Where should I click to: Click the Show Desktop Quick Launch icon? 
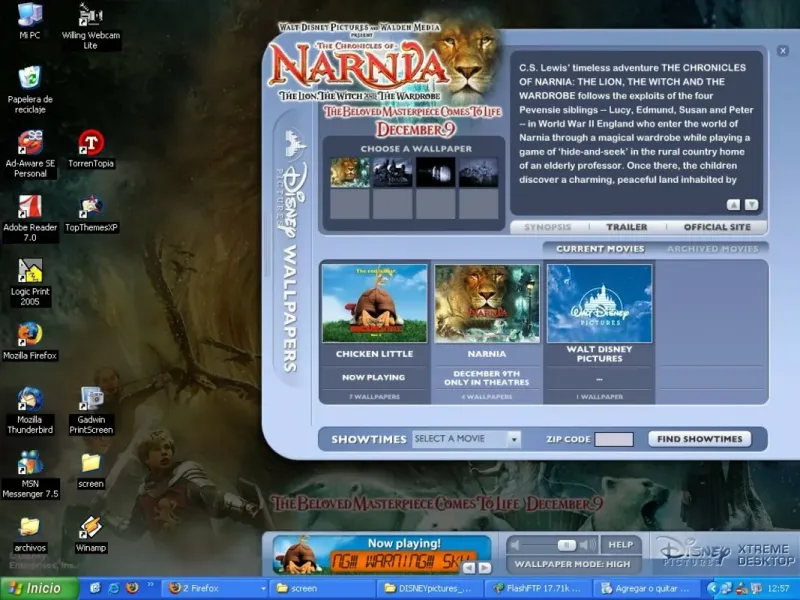[95, 588]
